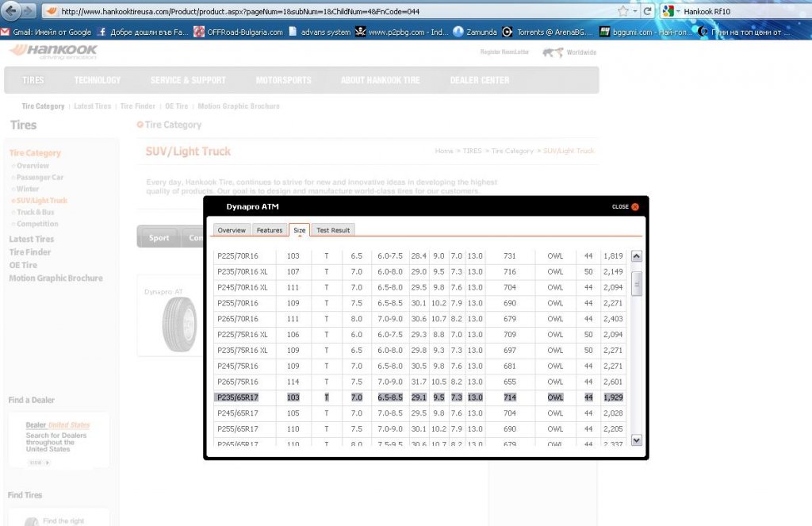The width and height of the screenshot is (812, 526).
Task: Reload the page using refresh icon
Action: (x=647, y=11)
